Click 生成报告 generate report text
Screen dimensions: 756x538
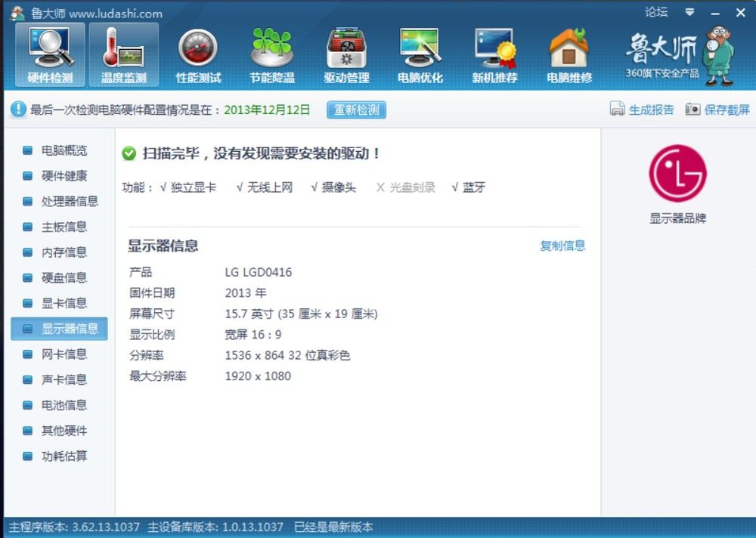[x=651, y=110]
